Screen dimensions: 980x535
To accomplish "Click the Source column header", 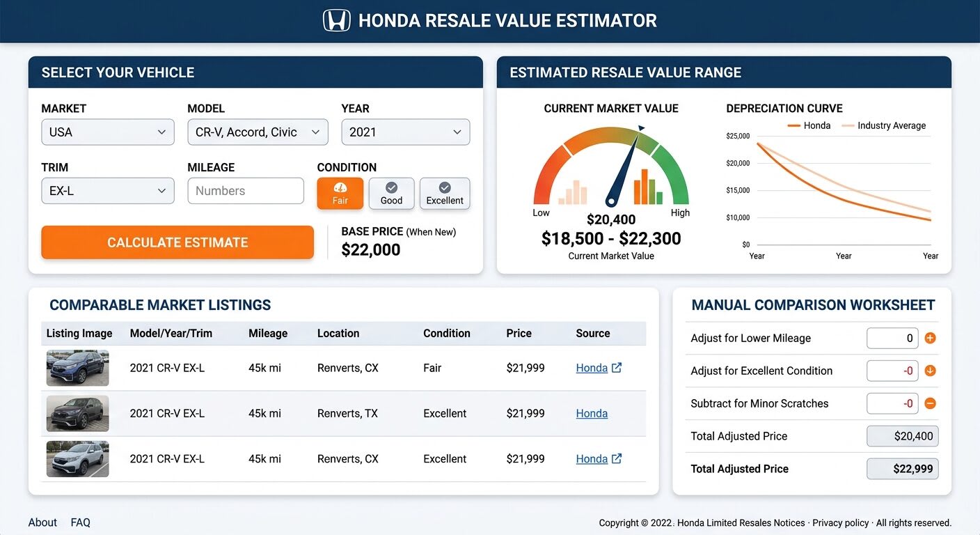I will click(x=593, y=333).
